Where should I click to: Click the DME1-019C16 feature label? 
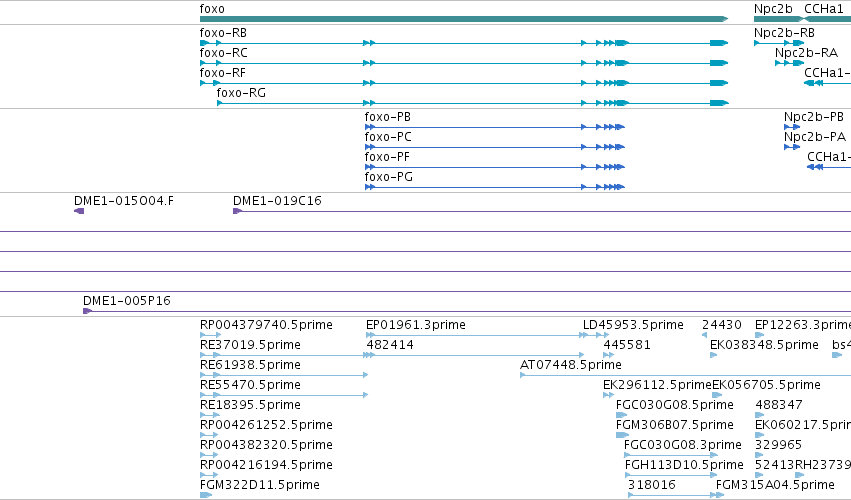(x=277, y=201)
